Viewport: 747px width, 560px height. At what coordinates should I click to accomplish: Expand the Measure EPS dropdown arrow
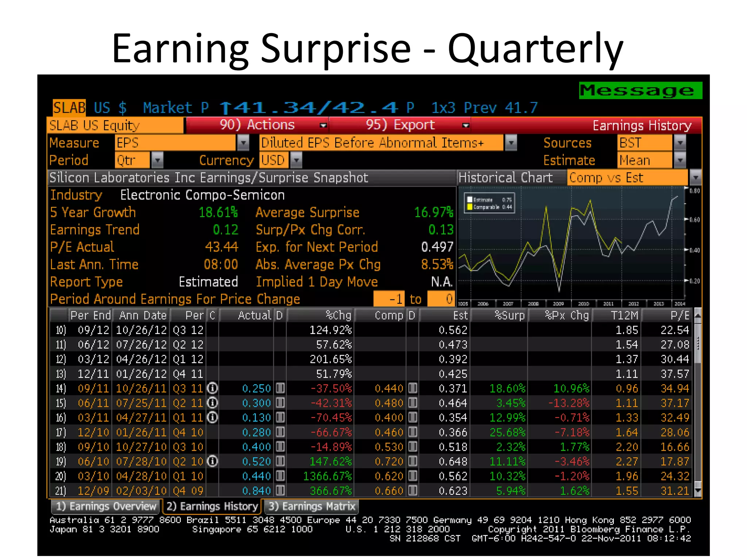point(243,143)
